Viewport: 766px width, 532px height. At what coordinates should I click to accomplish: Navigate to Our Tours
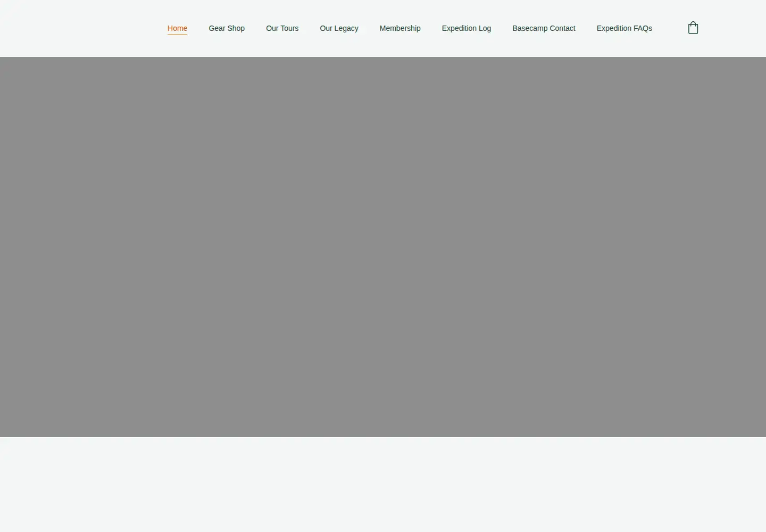coord(282,28)
